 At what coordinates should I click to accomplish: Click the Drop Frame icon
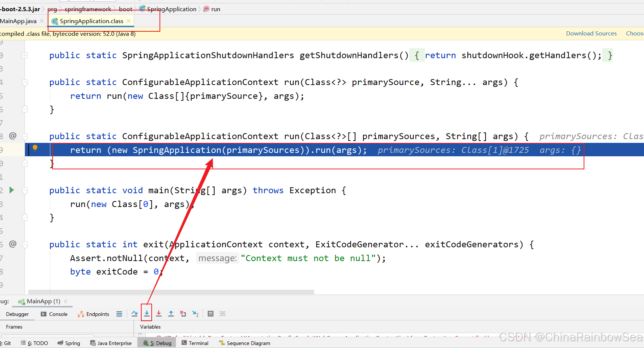183,314
